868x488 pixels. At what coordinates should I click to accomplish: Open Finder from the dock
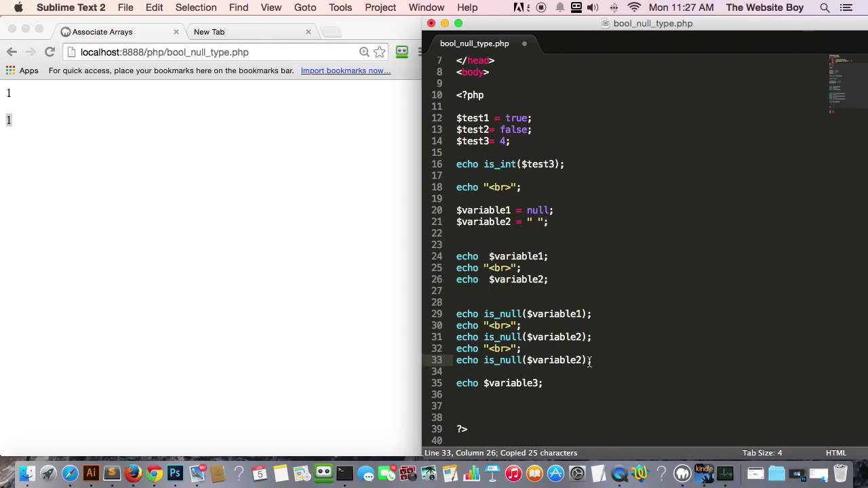[26, 473]
